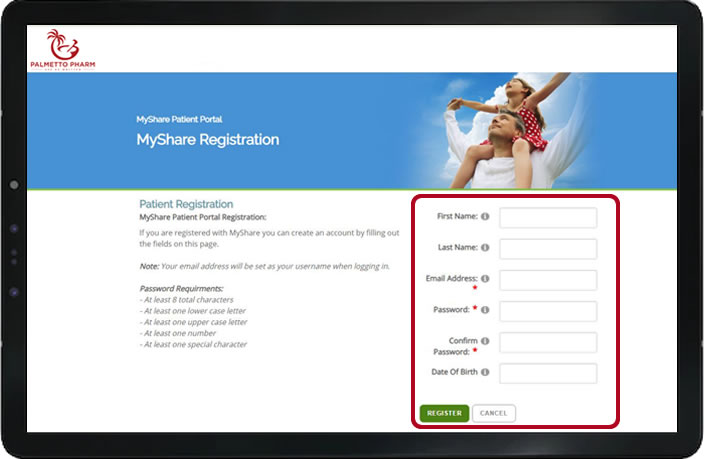Click the Palmetto Pharm logo
The height and width of the screenshot is (459, 704).
(62, 50)
